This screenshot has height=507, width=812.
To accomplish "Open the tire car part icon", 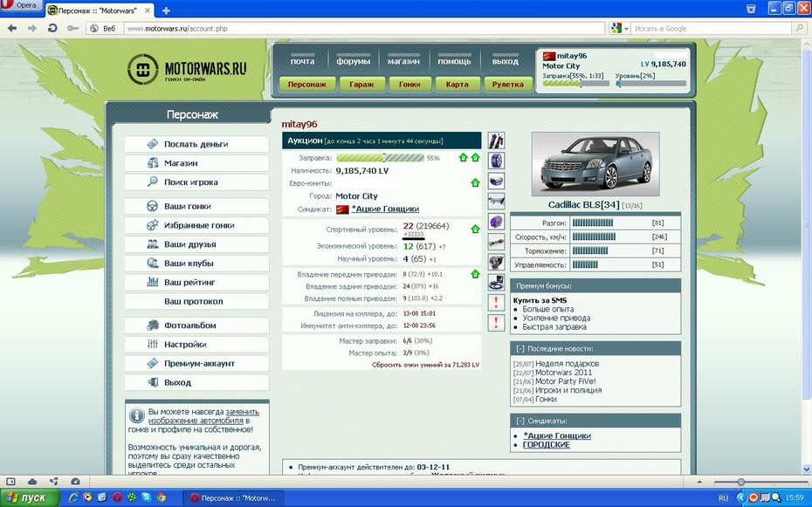I will [496, 161].
